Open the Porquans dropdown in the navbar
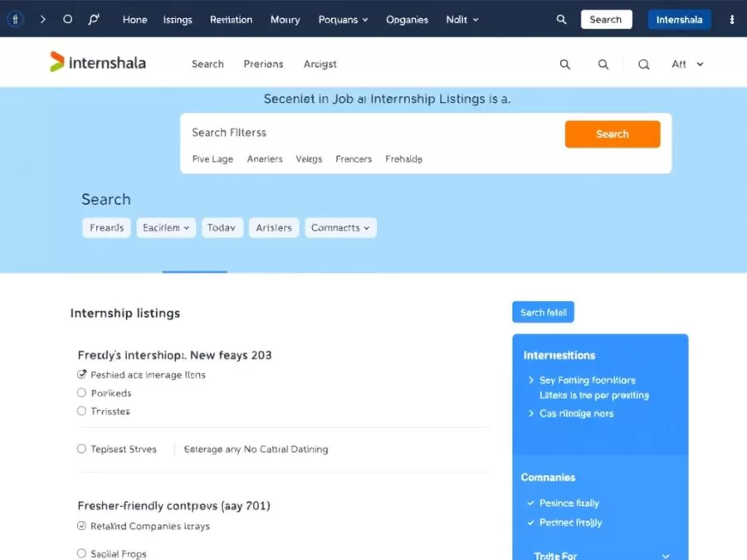Viewport: 747px width, 560px height. pyautogui.click(x=343, y=19)
